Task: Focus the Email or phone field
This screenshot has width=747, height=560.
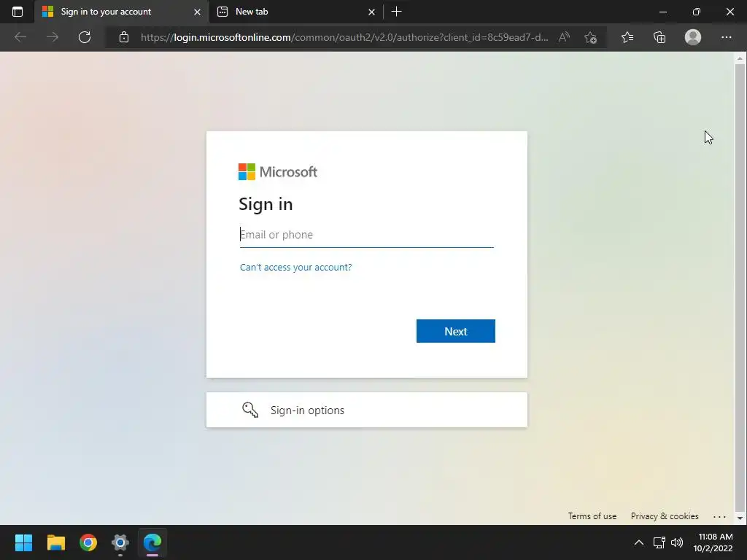Action: click(x=366, y=235)
